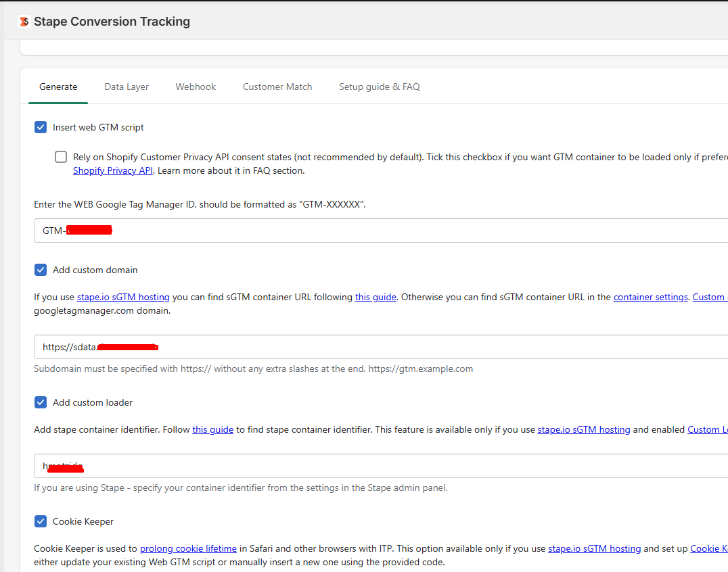728x572 pixels.
Task: Switch to the Generate tab
Action: pyautogui.click(x=58, y=87)
